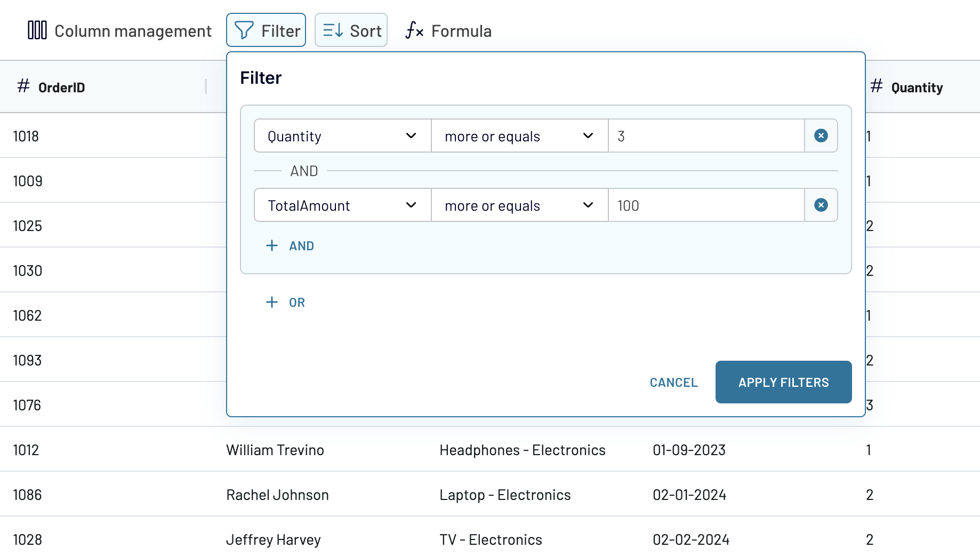Image resolution: width=980 pixels, height=556 pixels.
Task: Open the TotalAmount column dropdown
Action: (x=342, y=205)
